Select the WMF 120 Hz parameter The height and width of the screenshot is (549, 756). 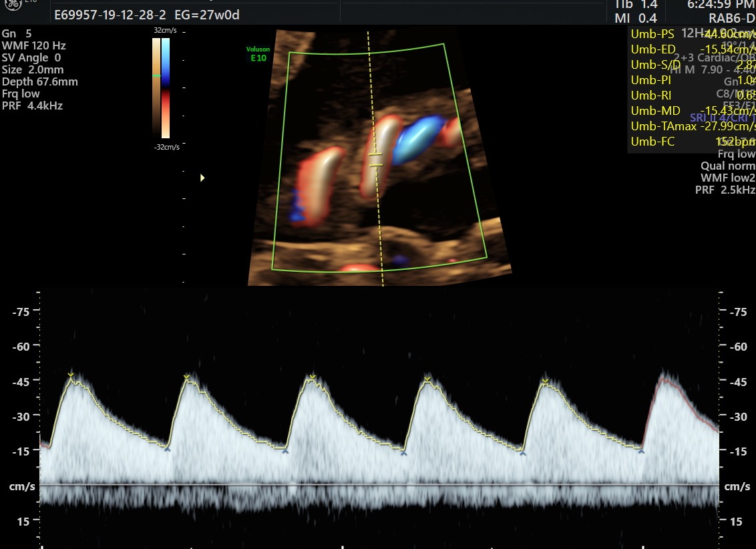pyautogui.click(x=34, y=46)
